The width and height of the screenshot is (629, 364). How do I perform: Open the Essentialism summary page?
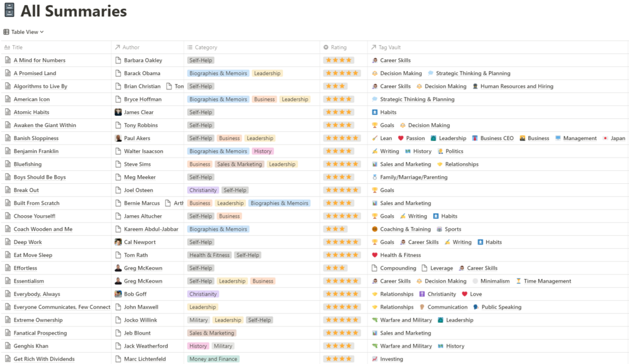[29, 281]
